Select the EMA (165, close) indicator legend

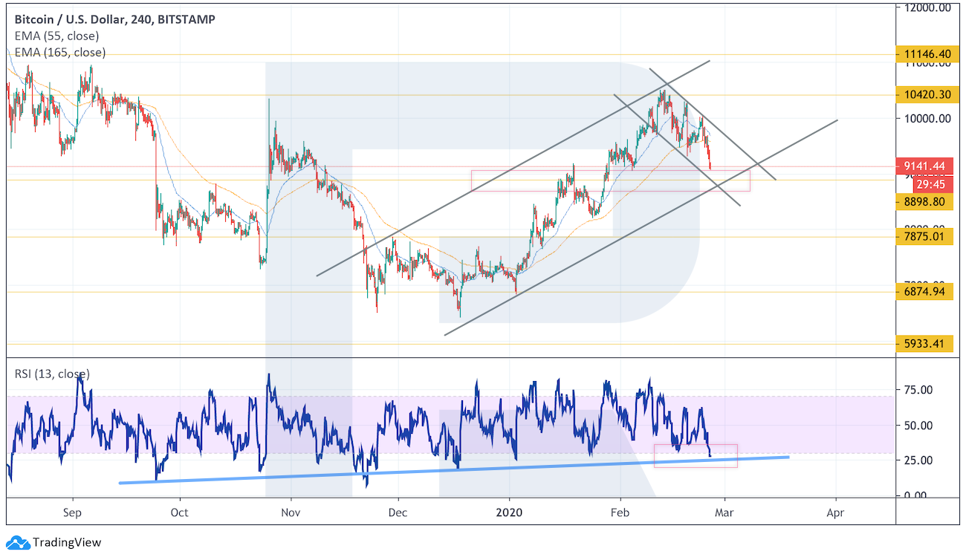click(x=60, y=52)
